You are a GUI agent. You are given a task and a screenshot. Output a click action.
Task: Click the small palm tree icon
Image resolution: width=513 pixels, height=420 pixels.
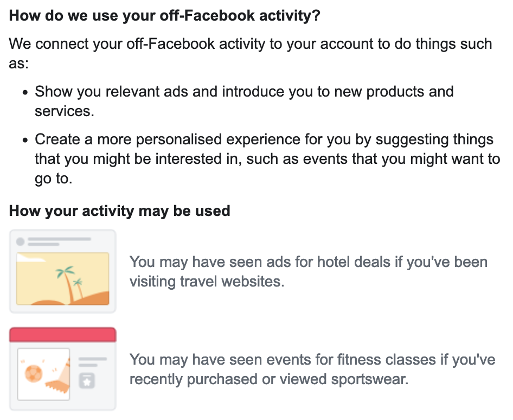click(79, 288)
